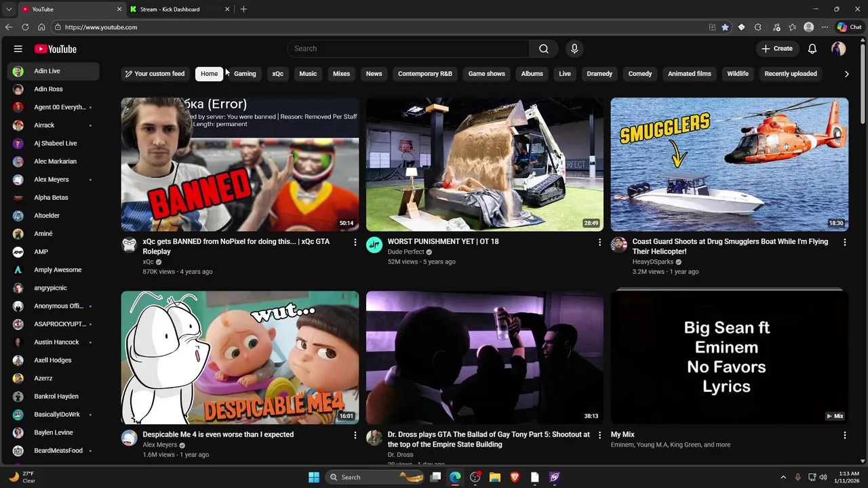Screen dimensions: 868x488
Task: Open angrypicnic subscription in sidebar
Action: coord(54,288)
